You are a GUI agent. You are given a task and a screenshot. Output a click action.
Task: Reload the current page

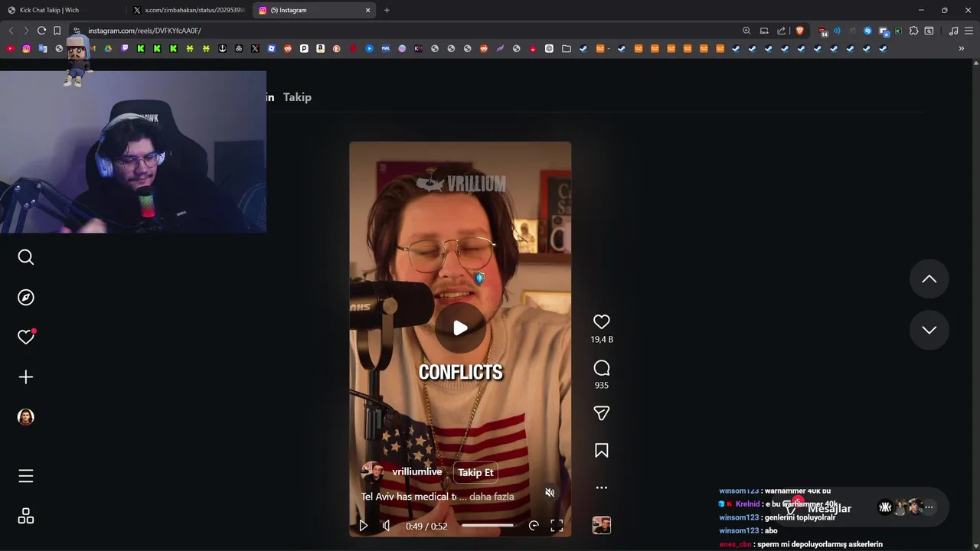41,31
